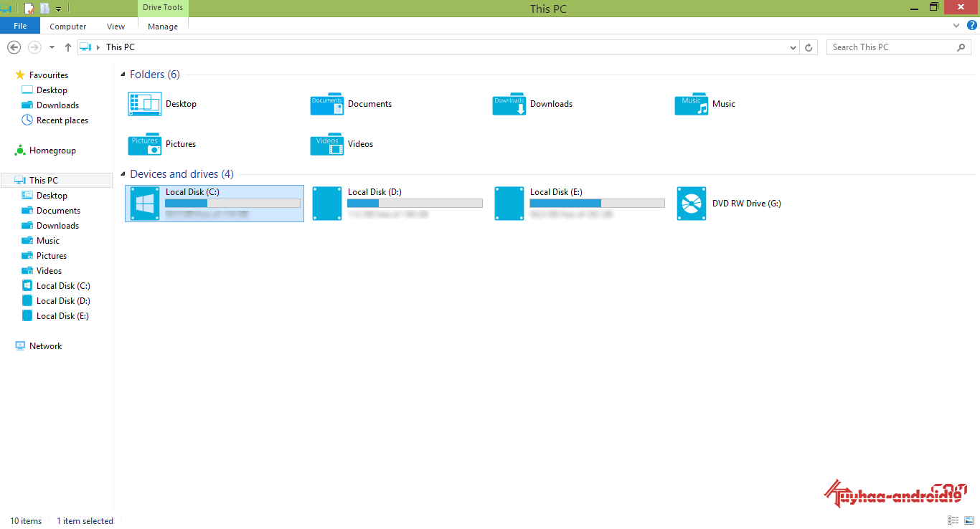
Task: Click the search magnifier icon
Action: (x=961, y=47)
